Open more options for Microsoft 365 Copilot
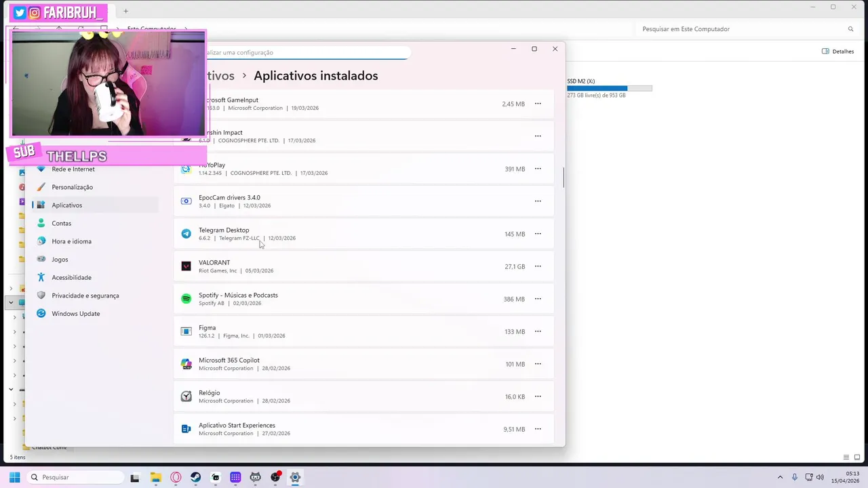This screenshot has width=868, height=488. [538, 364]
